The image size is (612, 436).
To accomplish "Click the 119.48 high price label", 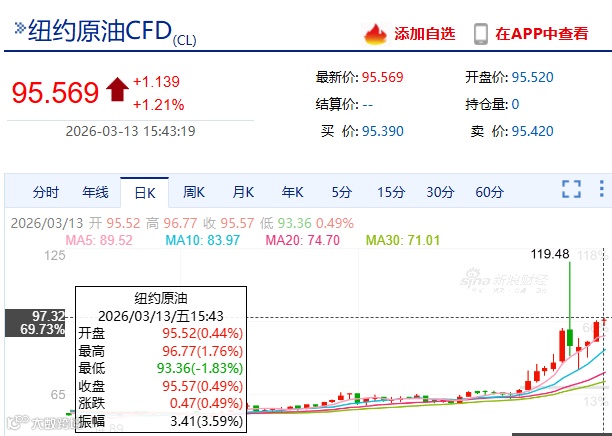I will pos(550,254).
